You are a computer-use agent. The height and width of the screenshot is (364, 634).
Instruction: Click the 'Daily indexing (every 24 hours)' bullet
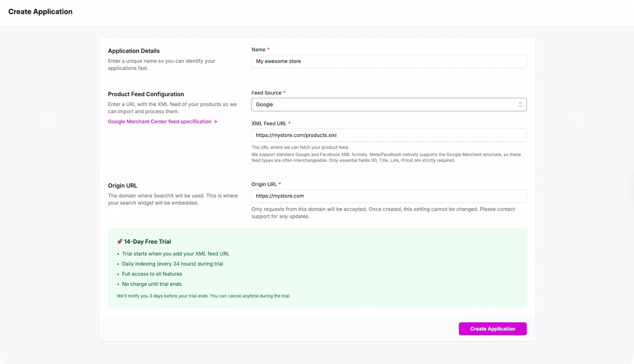[x=172, y=264]
